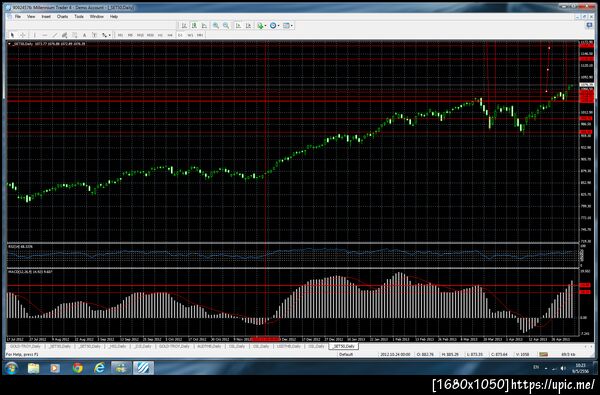Expand the Templates dropdown arrow
Viewport: 600px width, 395px height.
click(292, 26)
